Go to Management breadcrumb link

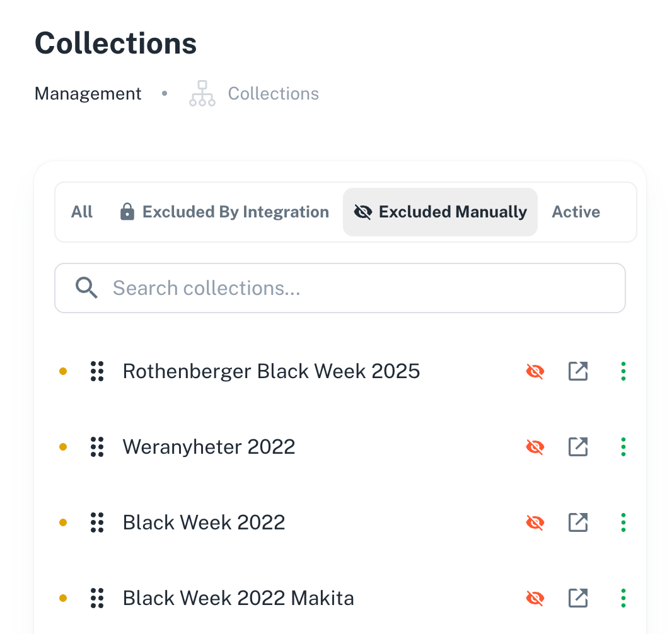(88, 93)
